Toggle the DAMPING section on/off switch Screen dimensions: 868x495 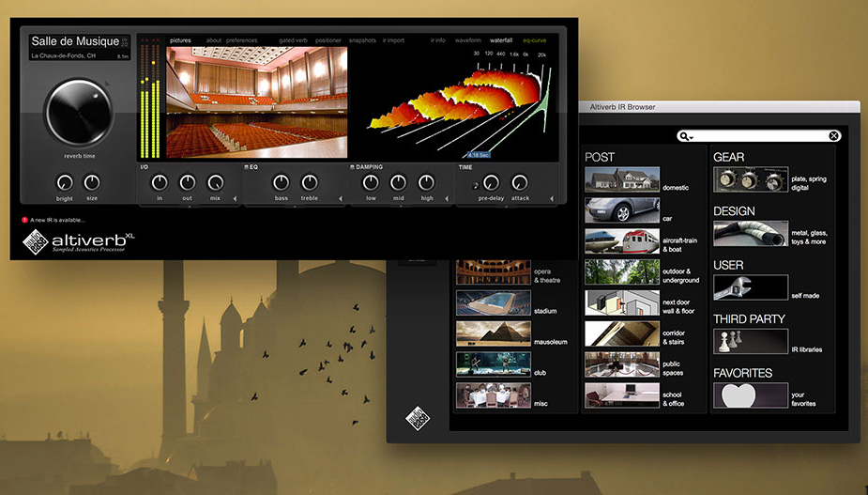click(352, 167)
